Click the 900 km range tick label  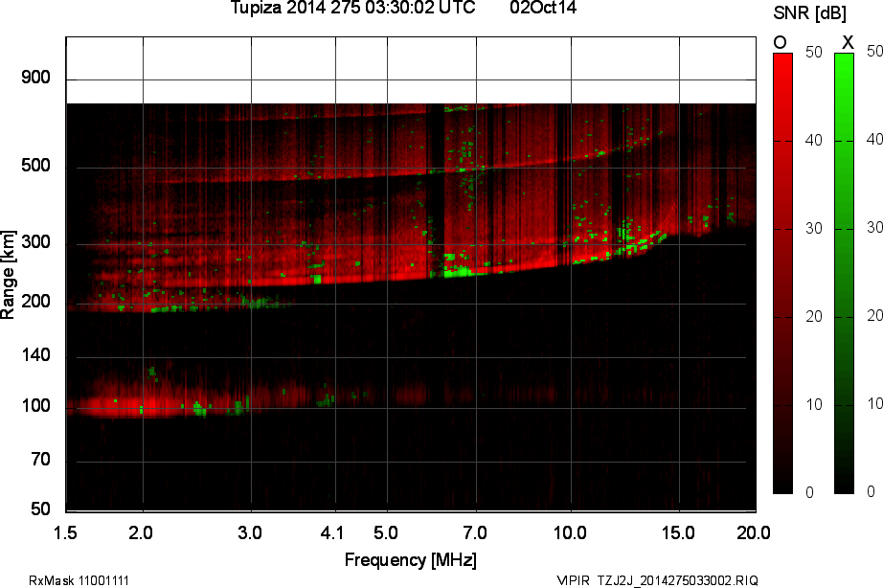(35, 79)
